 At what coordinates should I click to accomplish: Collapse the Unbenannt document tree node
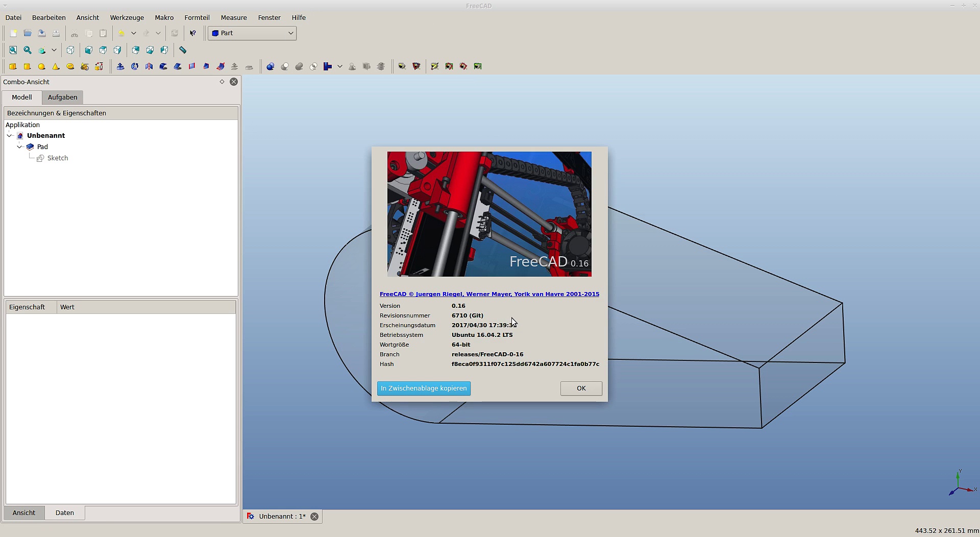tap(9, 136)
